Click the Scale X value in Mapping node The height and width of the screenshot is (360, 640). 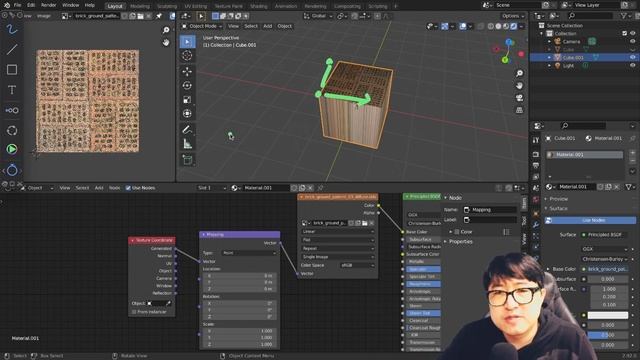(240, 331)
